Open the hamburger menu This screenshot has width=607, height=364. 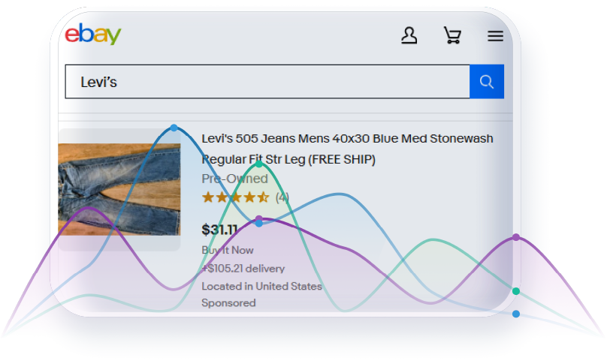[x=495, y=35]
